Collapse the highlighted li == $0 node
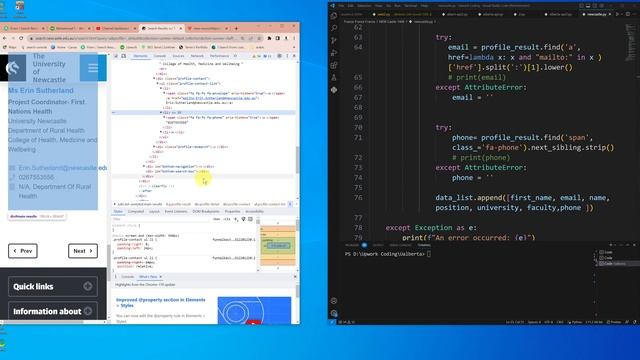The width and height of the screenshot is (640, 360). point(161,112)
